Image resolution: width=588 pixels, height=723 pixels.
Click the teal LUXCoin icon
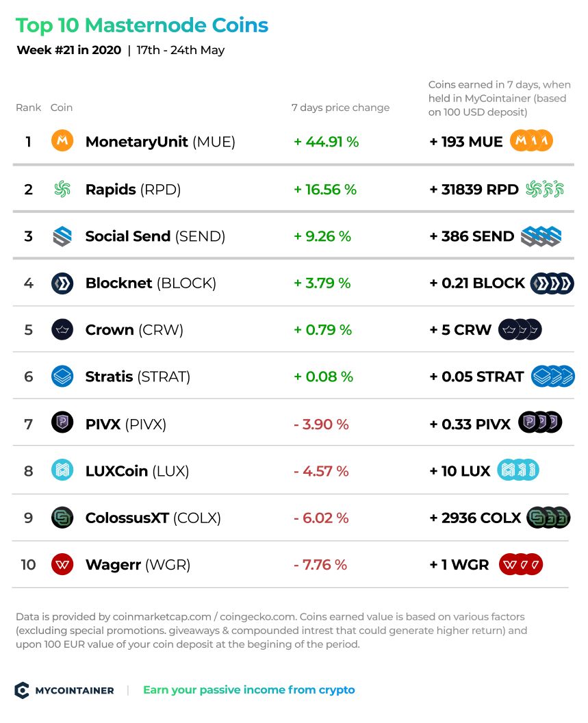62,470
